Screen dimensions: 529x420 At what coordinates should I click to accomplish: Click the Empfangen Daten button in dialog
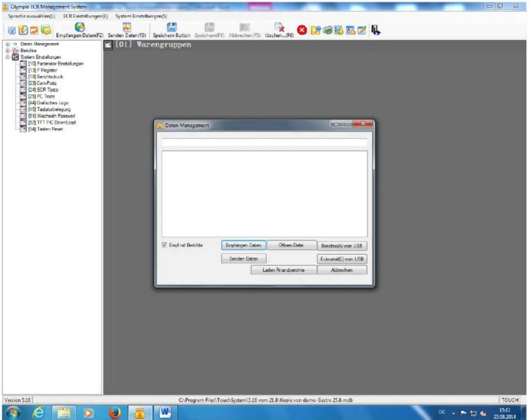pyautogui.click(x=243, y=246)
